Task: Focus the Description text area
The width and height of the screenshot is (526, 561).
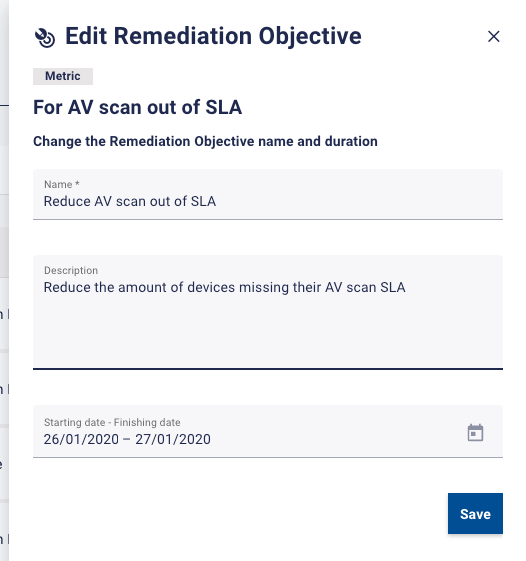Action: [x=268, y=312]
